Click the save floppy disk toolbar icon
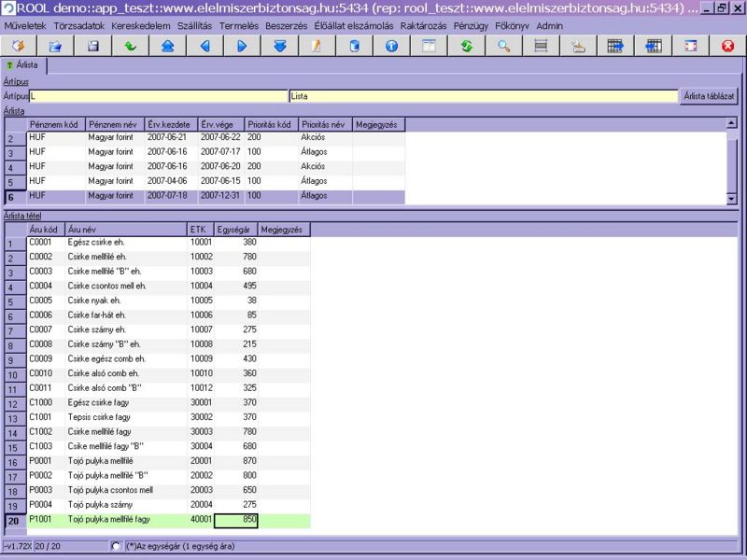747x560 pixels. pos(92,46)
